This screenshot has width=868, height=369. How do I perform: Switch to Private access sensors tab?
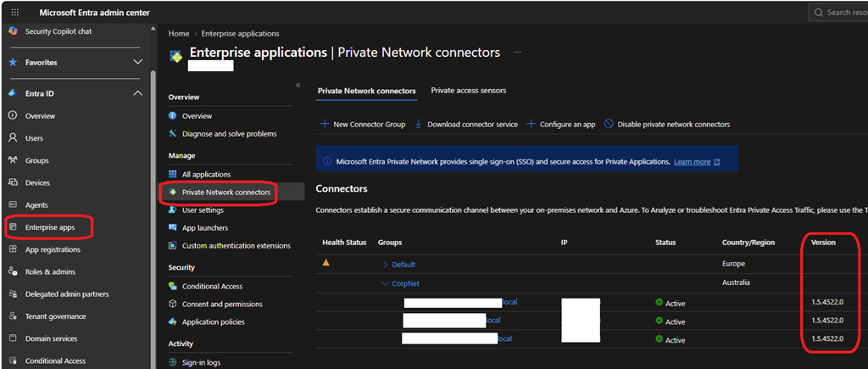468,90
